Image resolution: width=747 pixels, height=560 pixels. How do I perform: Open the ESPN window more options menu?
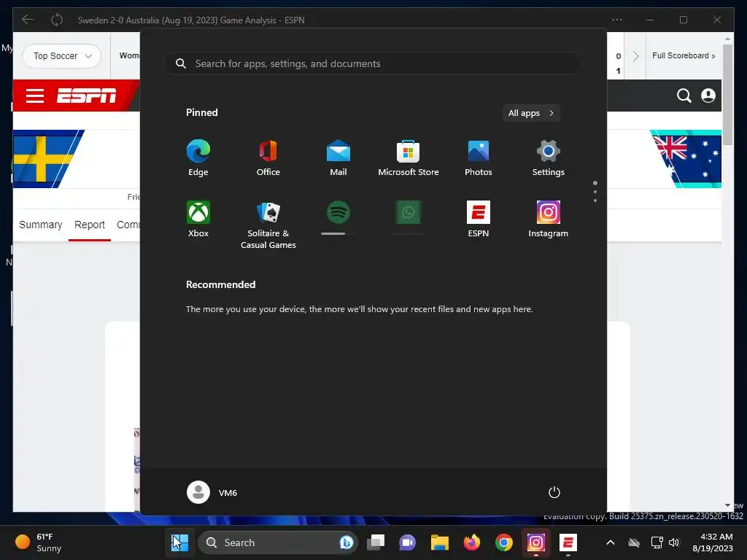(x=617, y=20)
